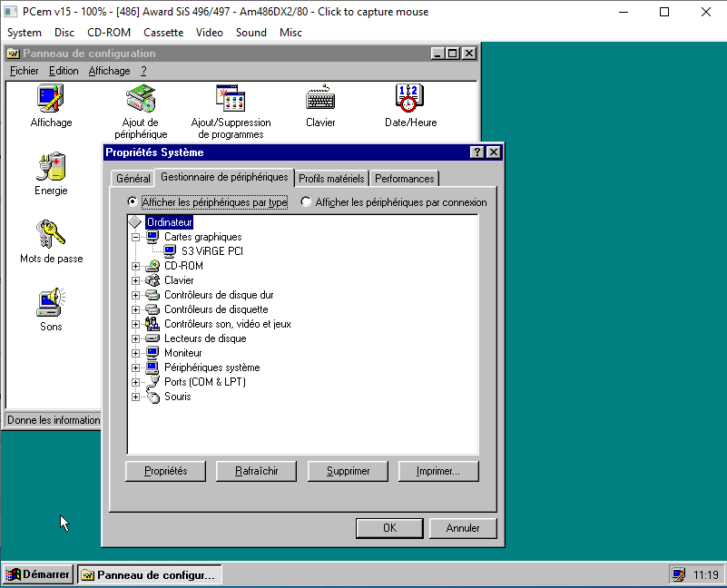Select the S3 ViRGE PCI device
This screenshot has height=588, width=727.
(211, 251)
